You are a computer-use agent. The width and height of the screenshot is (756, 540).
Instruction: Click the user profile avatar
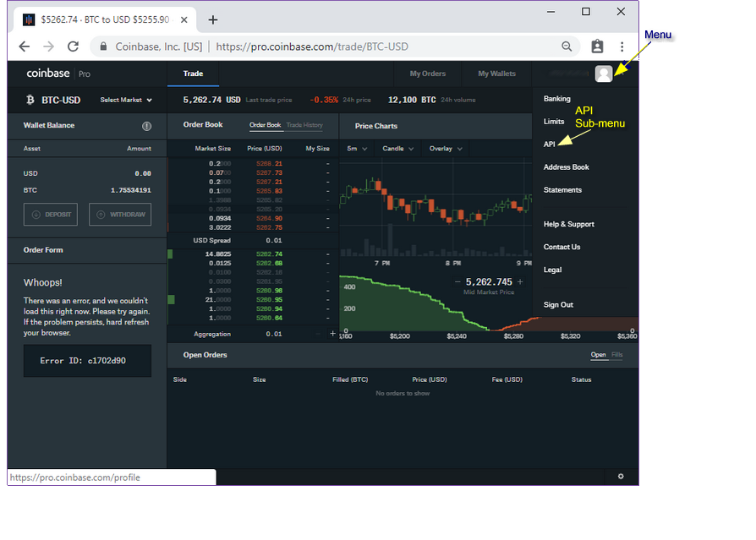pos(604,74)
